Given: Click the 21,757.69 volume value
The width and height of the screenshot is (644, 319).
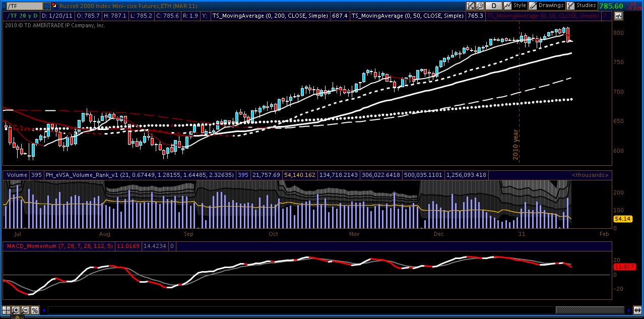Looking at the screenshot, I should click(x=266, y=175).
